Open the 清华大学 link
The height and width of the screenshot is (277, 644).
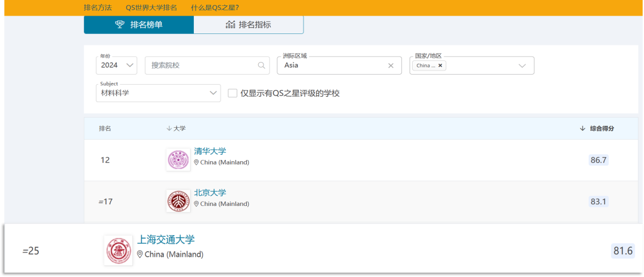click(210, 152)
